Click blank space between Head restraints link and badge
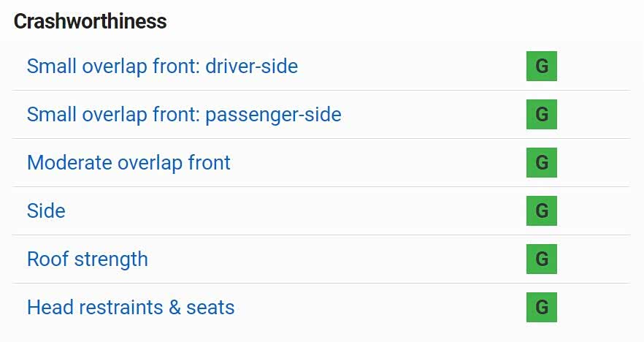This screenshot has width=644, height=342. (x=380, y=307)
